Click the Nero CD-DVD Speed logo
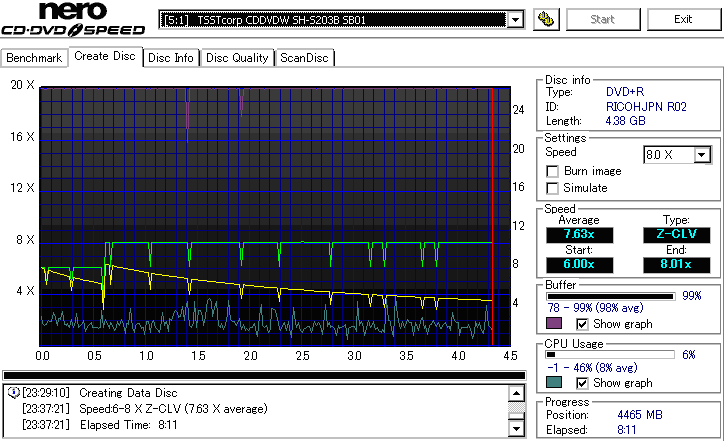Screen dimensions: 724x441 tap(73, 19)
